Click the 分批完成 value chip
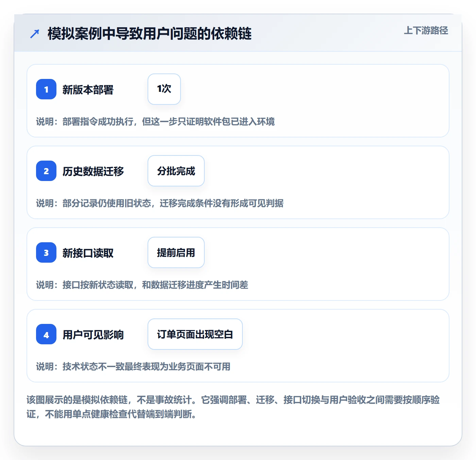The height and width of the screenshot is (460, 476). (x=176, y=171)
